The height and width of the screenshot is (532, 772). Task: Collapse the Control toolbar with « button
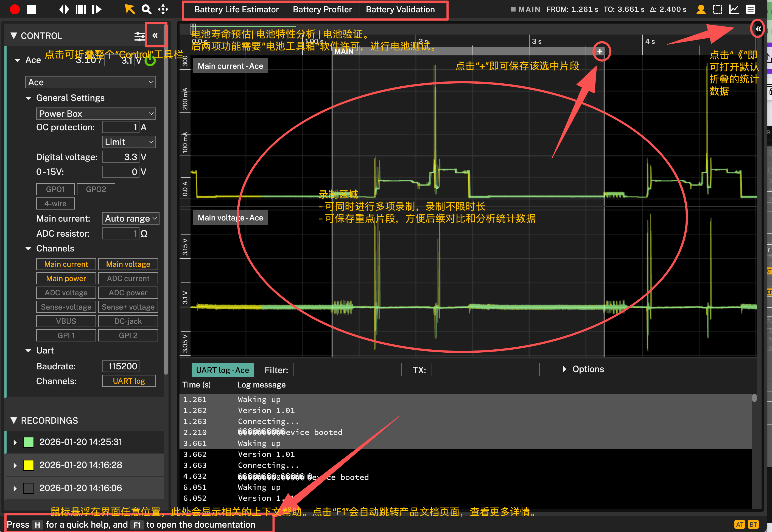coord(155,35)
